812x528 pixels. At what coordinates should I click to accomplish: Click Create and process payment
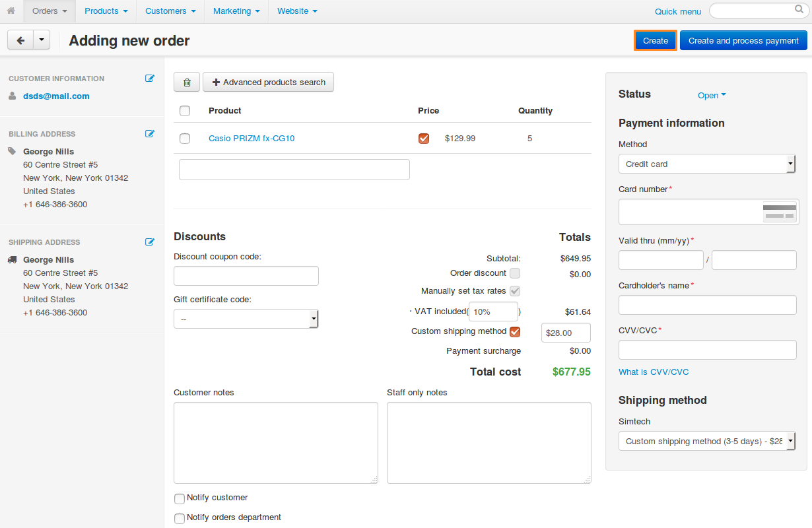[x=743, y=40]
